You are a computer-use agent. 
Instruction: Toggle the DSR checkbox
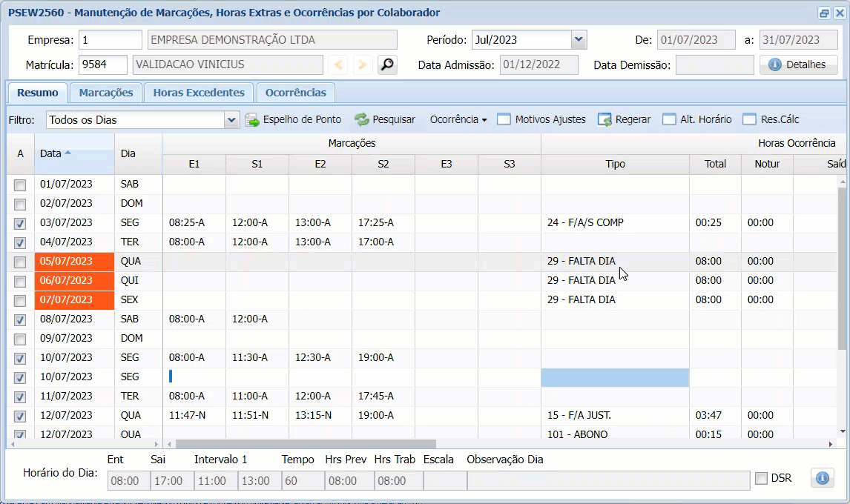[x=761, y=479]
